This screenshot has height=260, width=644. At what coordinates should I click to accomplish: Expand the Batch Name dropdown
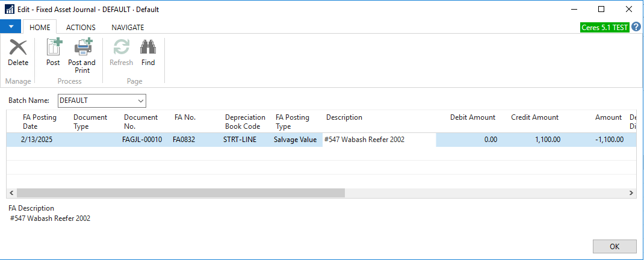point(140,101)
